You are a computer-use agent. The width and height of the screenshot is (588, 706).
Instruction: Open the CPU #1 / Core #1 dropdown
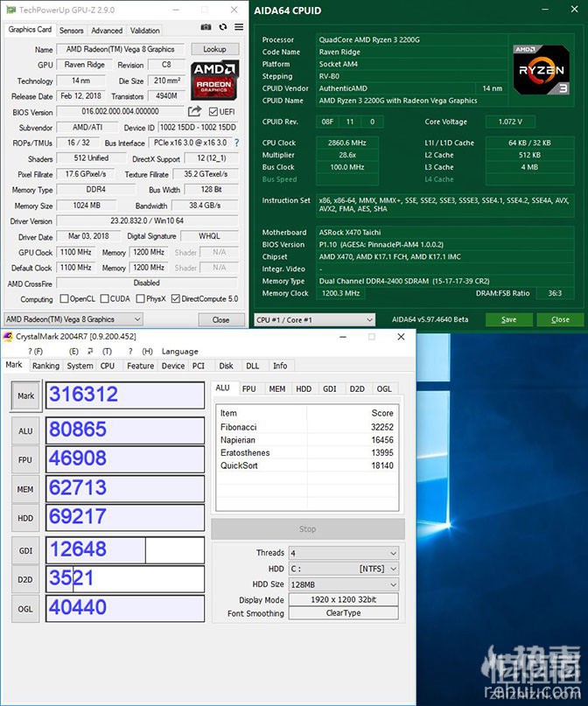pos(315,319)
